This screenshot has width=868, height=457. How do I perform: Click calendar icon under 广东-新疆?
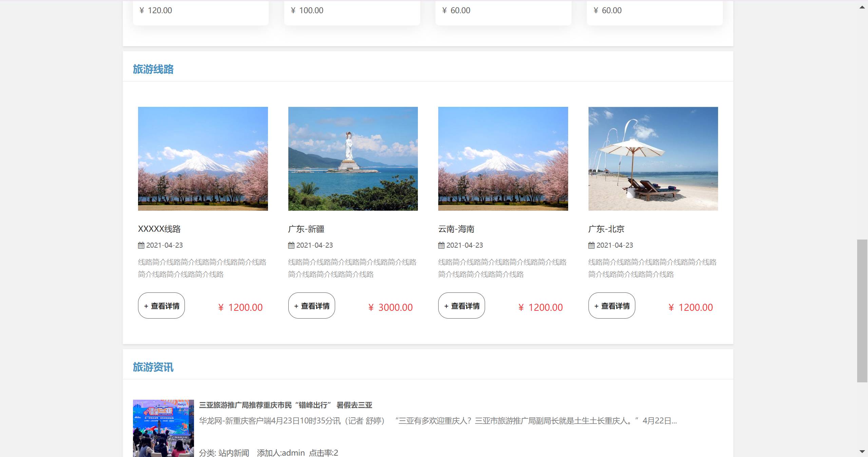pos(291,245)
